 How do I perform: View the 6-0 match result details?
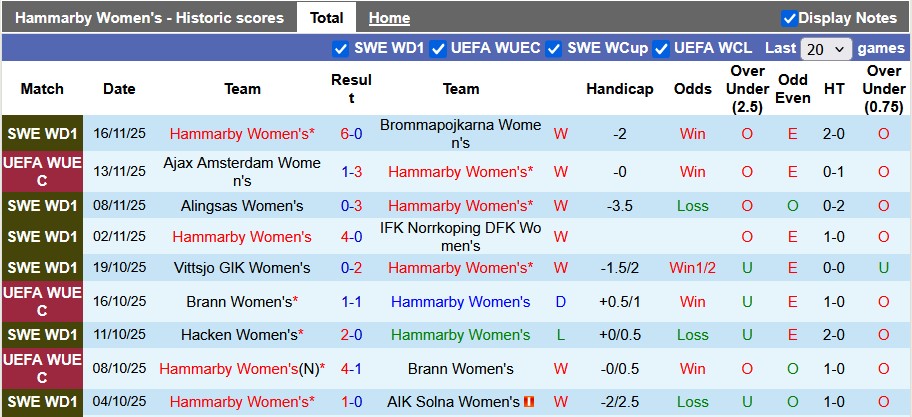click(x=351, y=134)
